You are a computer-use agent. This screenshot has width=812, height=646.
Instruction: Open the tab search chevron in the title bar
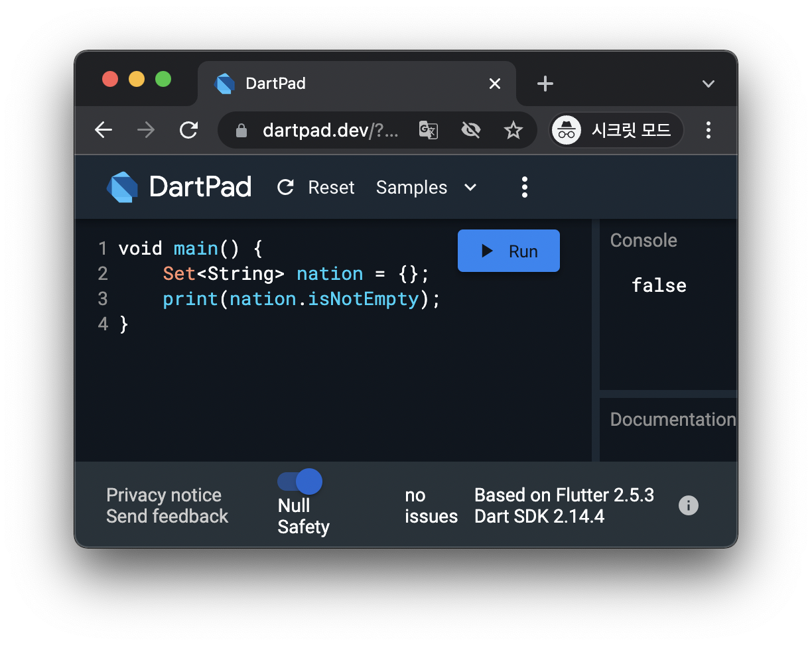[x=709, y=84]
